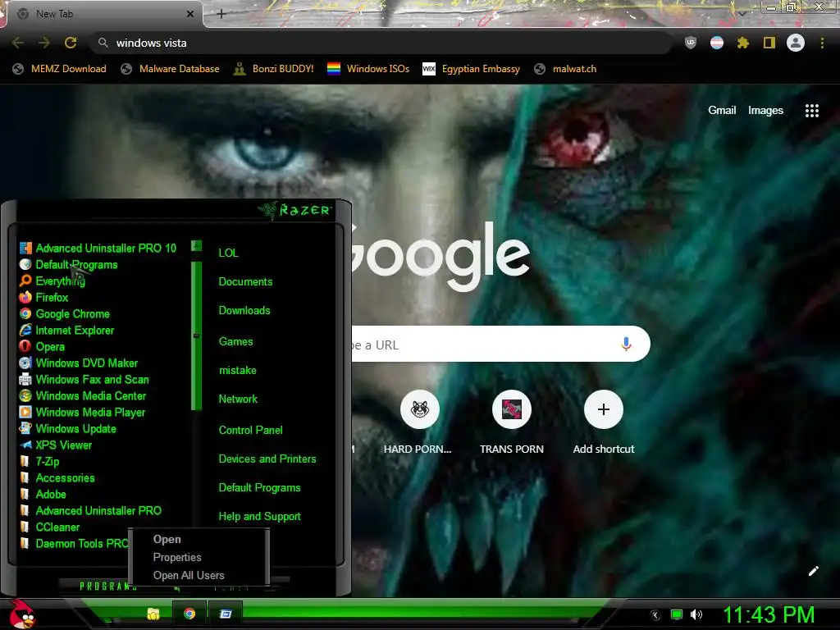Open the Angry Birds start button

tap(22, 614)
